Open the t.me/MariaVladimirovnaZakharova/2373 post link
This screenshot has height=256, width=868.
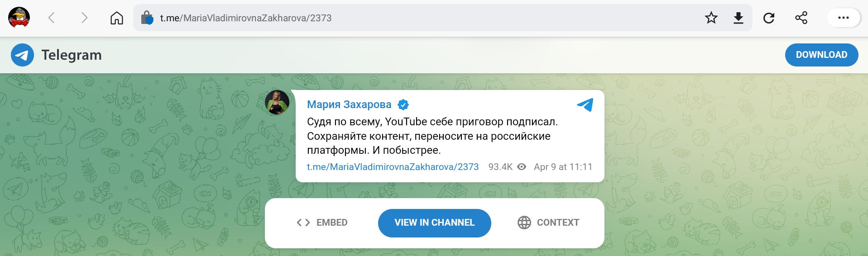coord(393,167)
